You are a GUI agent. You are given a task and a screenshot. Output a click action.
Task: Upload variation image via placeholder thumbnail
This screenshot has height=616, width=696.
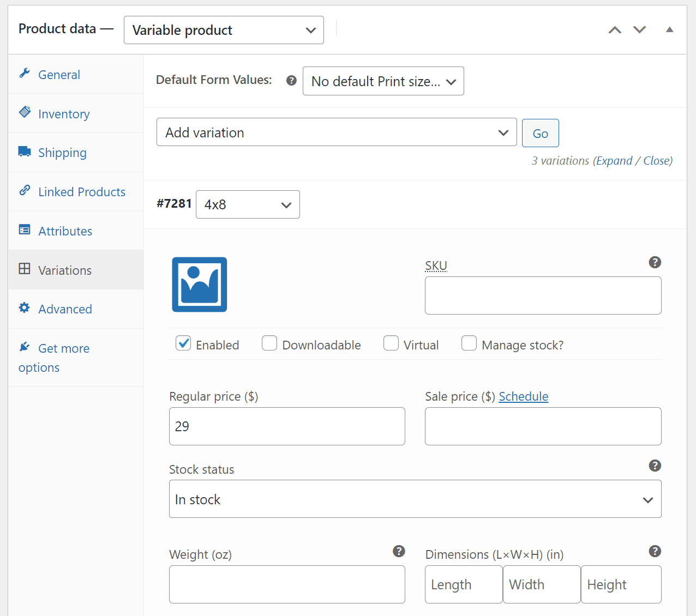[200, 285]
